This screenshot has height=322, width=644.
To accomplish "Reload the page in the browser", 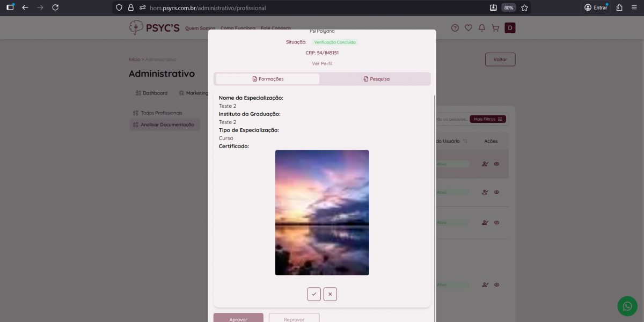I will pos(55,8).
